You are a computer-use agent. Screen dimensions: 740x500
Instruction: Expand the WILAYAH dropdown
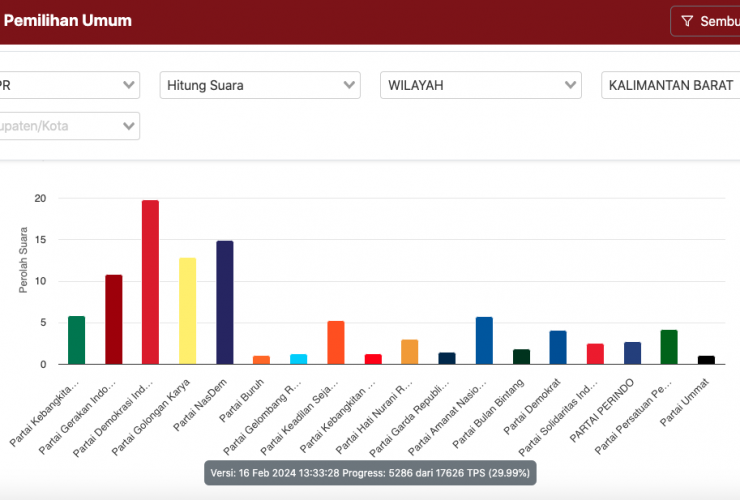coord(480,85)
